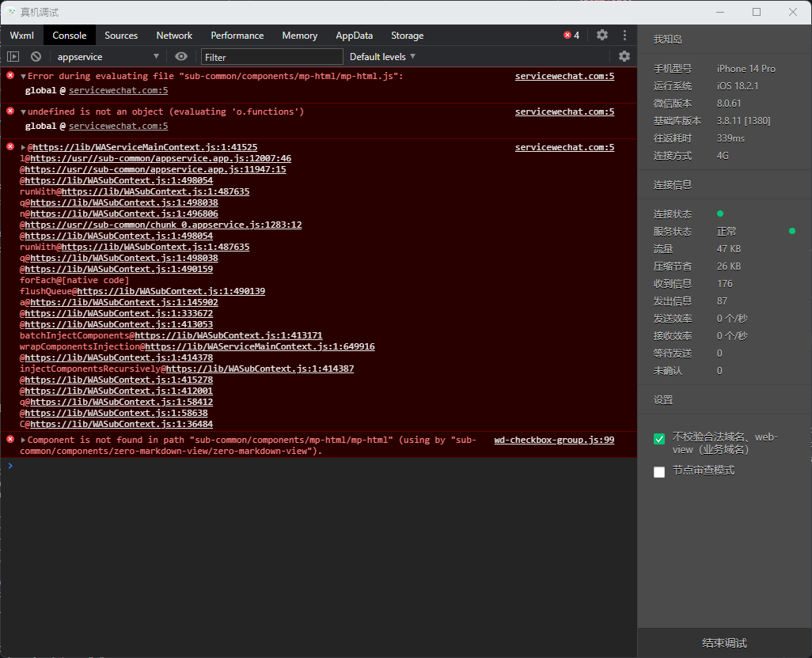Viewport: 812px width, 658px height.
Task: Open wd-checkbox-group.js:99 source link
Action: (x=554, y=440)
